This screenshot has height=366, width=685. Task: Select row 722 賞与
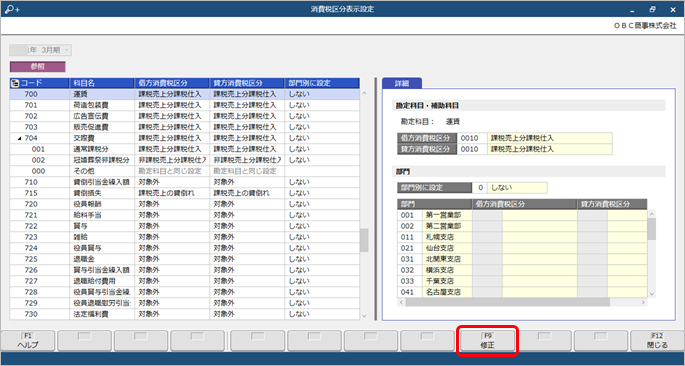pyautogui.click(x=185, y=226)
